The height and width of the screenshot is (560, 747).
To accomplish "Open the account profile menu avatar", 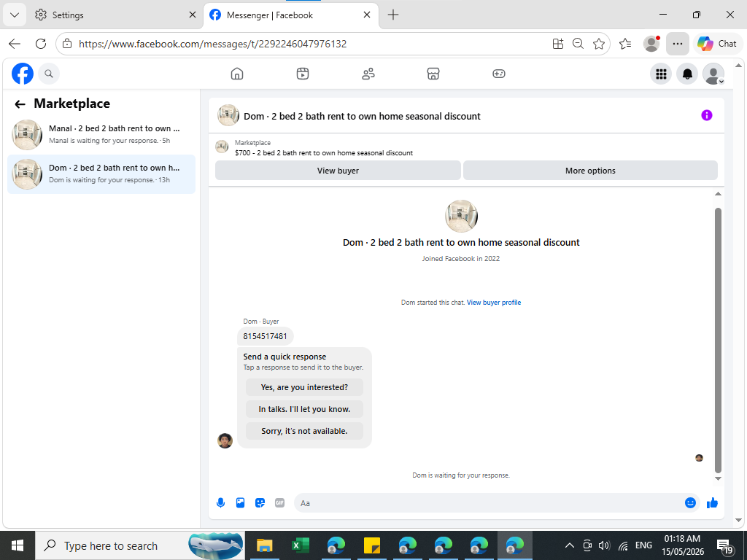I will (x=713, y=74).
